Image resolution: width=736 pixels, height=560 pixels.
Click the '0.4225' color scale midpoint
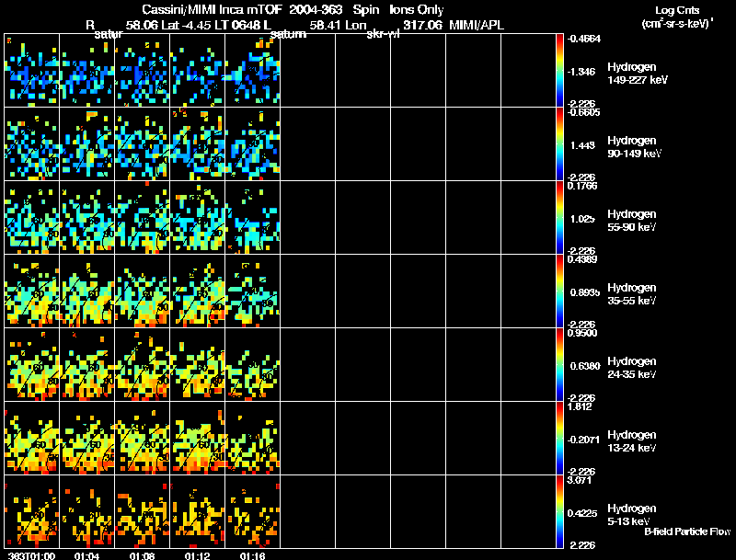tap(582, 513)
